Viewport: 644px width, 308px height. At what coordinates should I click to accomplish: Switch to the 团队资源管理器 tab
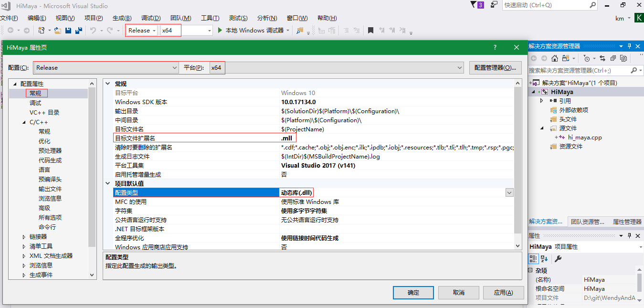coord(588,222)
